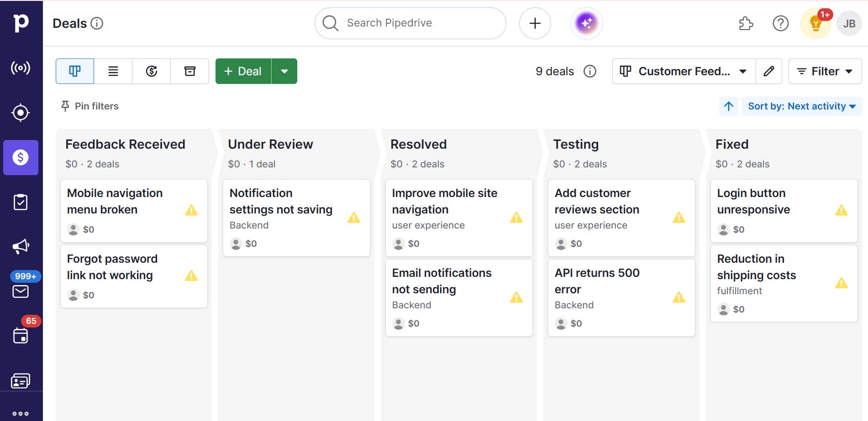The width and height of the screenshot is (868, 421).
Task: Open the Marketplace puzzle piece icon
Action: (746, 23)
